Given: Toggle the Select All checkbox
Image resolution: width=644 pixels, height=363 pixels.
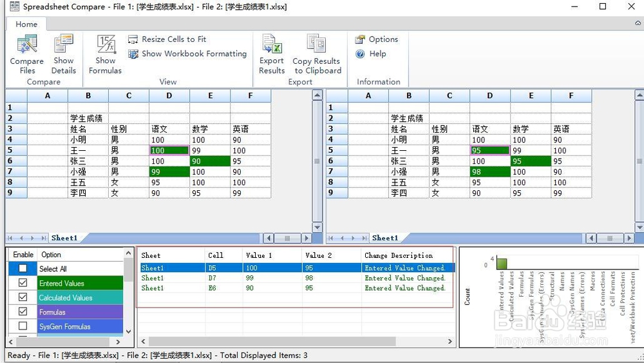Looking at the screenshot, I should click(x=23, y=268).
